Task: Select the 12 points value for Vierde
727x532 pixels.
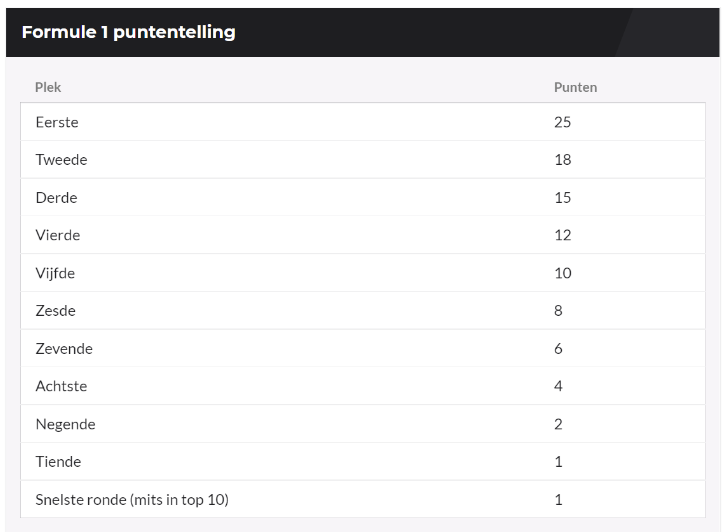Action: pyautogui.click(x=562, y=235)
